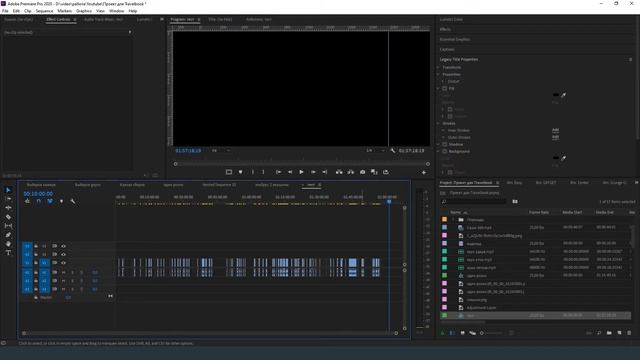Create new item in Project panel
The height and width of the screenshot is (360, 640).
tap(619, 333)
